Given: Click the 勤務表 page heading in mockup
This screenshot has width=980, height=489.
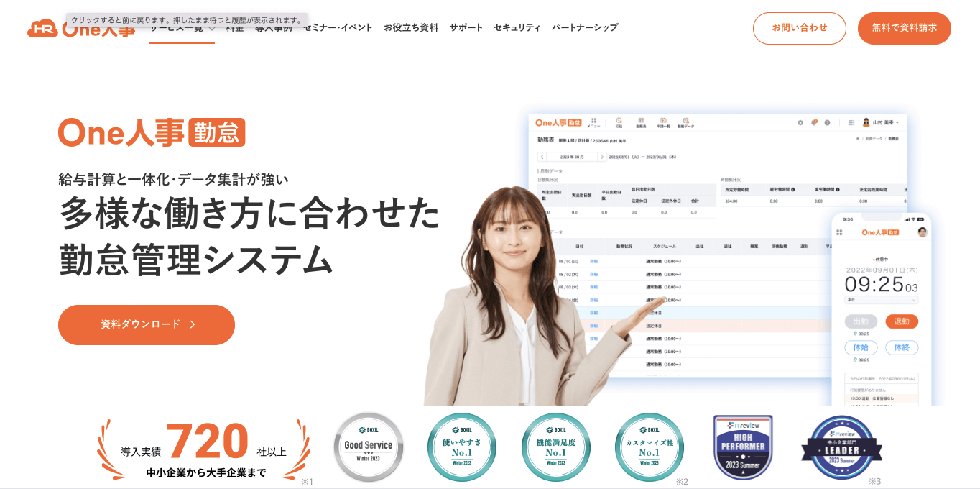Looking at the screenshot, I should click(x=546, y=140).
